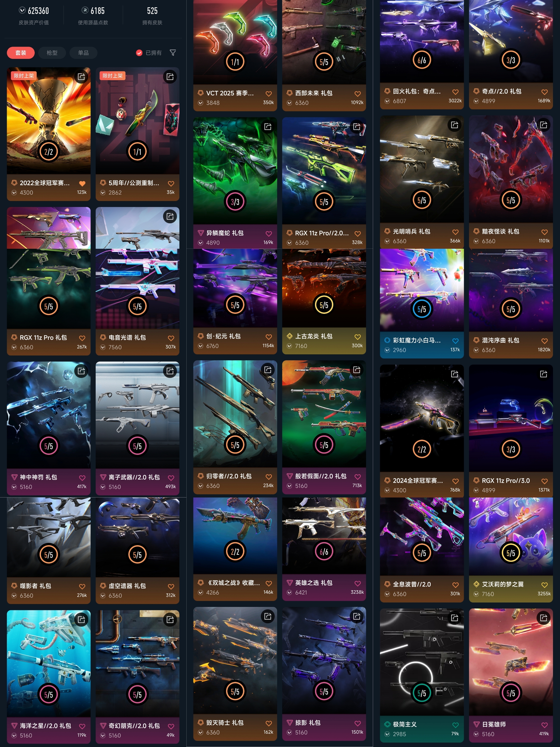Click share icon on 归零者//2.0 礼包
The width and height of the screenshot is (560, 747).
coord(268,370)
